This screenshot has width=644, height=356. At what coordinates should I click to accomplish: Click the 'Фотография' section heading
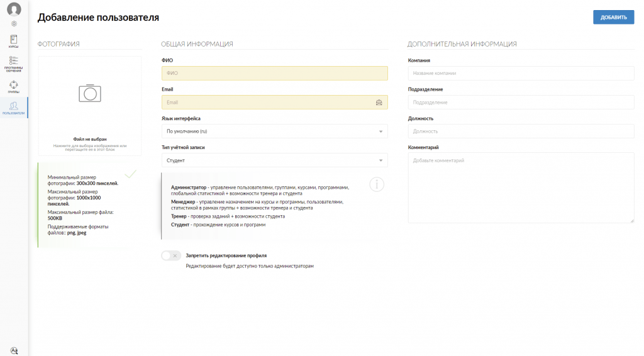tap(58, 44)
